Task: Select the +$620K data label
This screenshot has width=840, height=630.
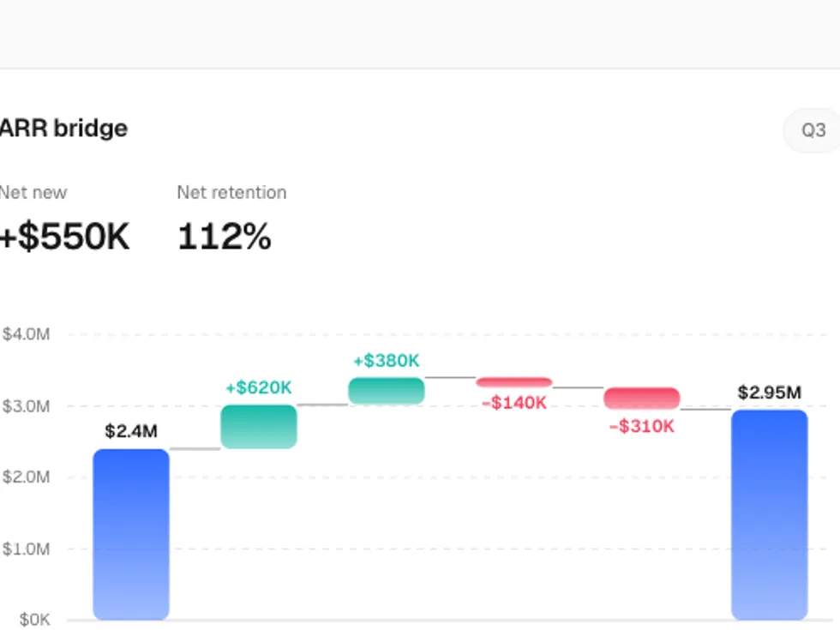Action: 259,387
